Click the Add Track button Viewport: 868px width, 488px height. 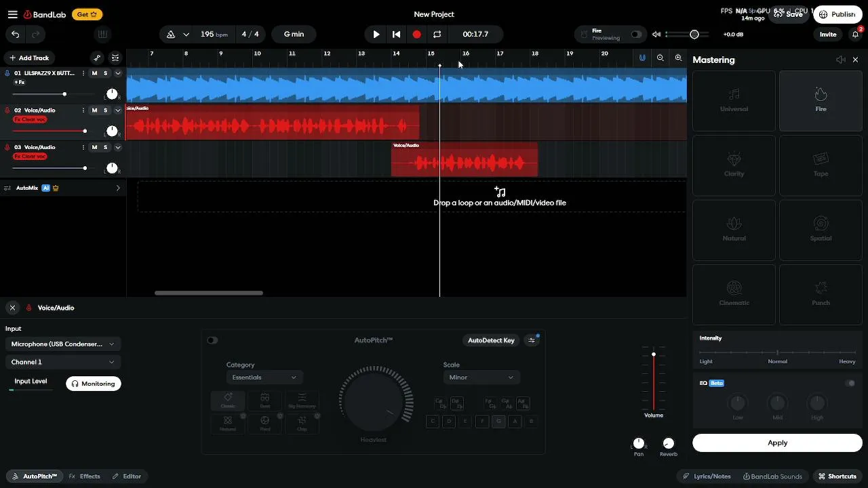coord(28,58)
